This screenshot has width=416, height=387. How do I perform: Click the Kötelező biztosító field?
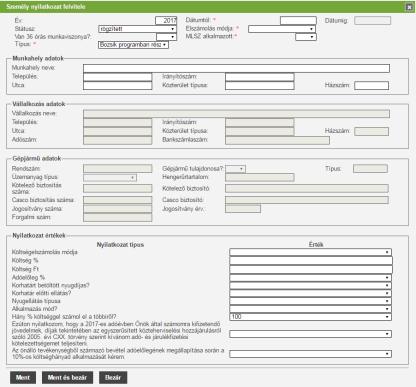pos(307,189)
